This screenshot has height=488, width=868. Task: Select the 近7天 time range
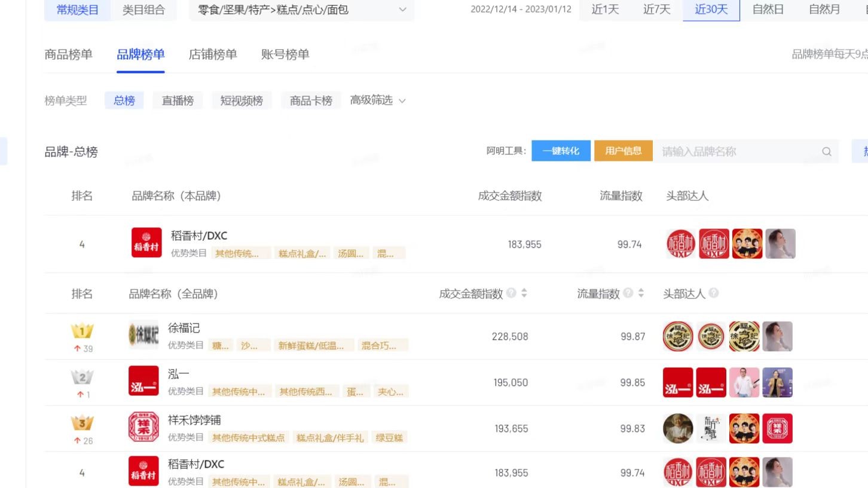tap(656, 10)
